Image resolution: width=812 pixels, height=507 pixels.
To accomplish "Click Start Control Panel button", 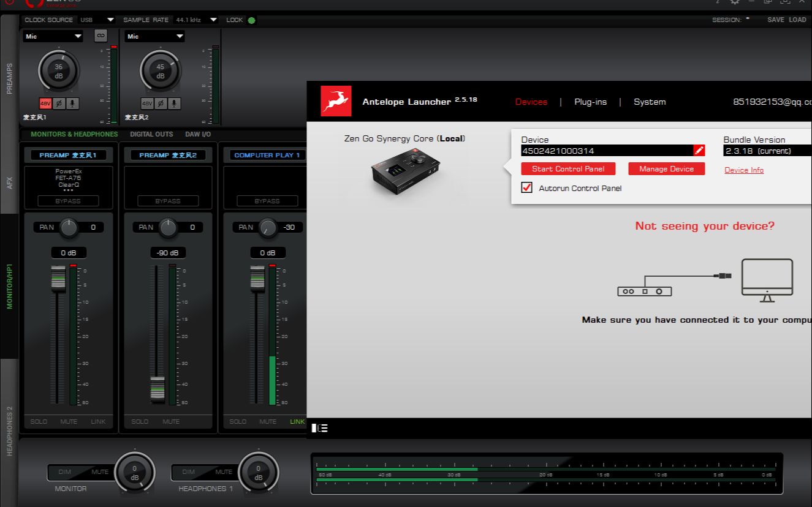I will pyautogui.click(x=568, y=169).
